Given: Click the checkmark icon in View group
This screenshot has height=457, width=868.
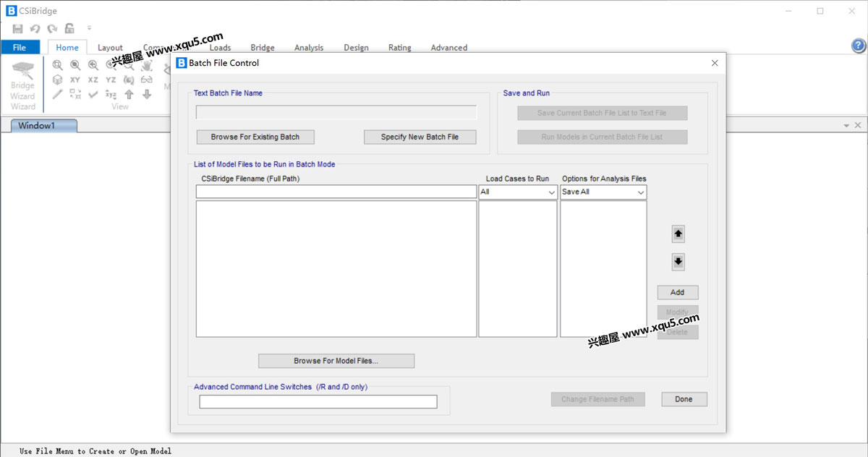Looking at the screenshot, I should coord(93,94).
